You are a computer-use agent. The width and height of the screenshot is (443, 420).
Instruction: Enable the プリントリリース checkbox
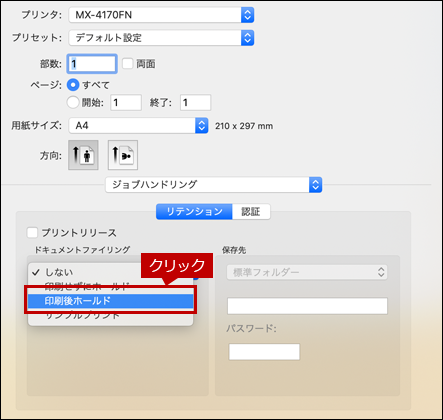coord(32,233)
